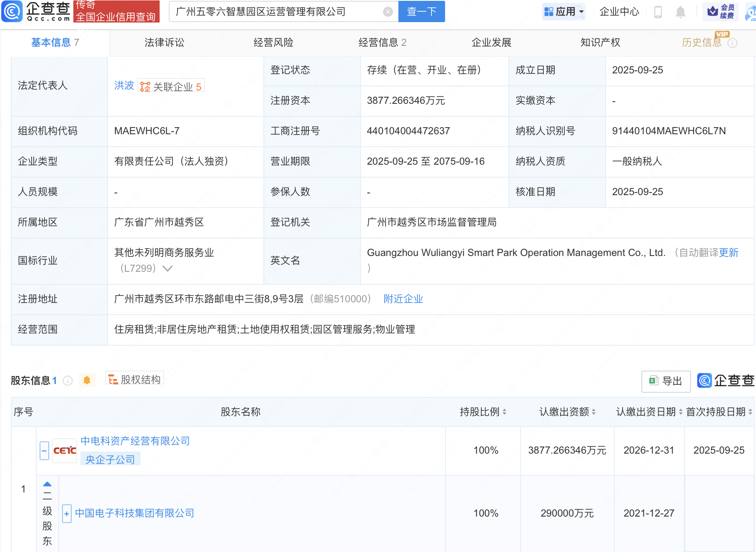Click the CETC shareholder logo
Image resolution: width=756 pixels, height=552 pixels.
coord(65,451)
